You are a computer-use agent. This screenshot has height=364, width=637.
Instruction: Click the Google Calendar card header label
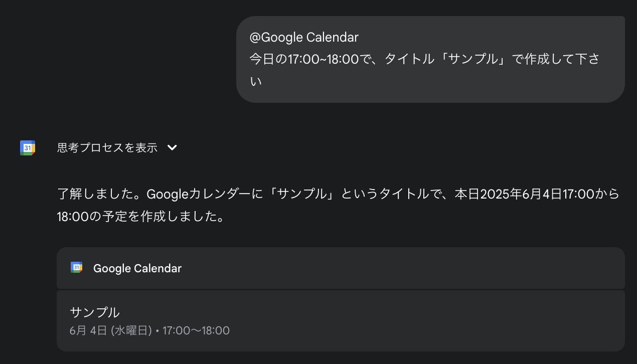(137, 268)
